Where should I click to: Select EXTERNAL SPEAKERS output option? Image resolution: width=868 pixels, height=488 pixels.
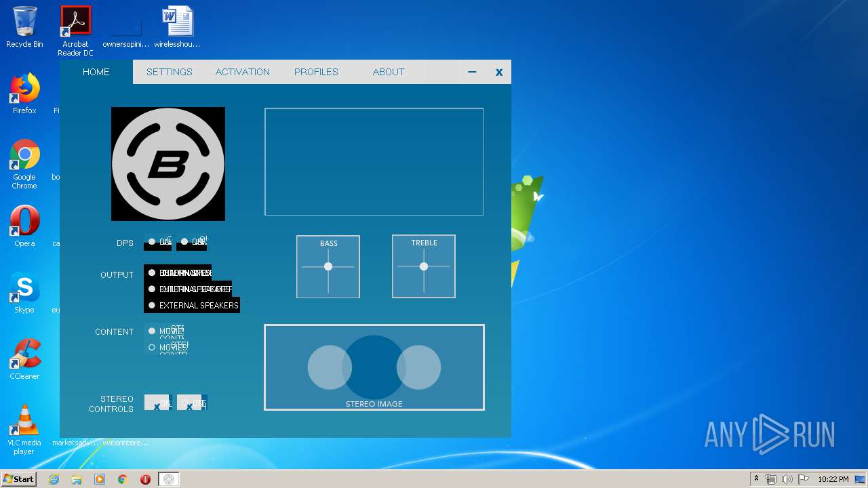tap(193, 305)
